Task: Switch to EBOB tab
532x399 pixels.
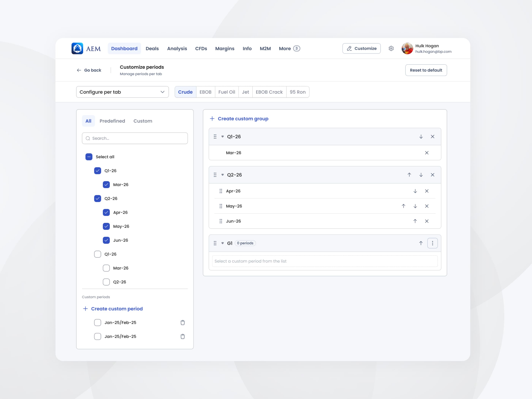Action: 205,92
